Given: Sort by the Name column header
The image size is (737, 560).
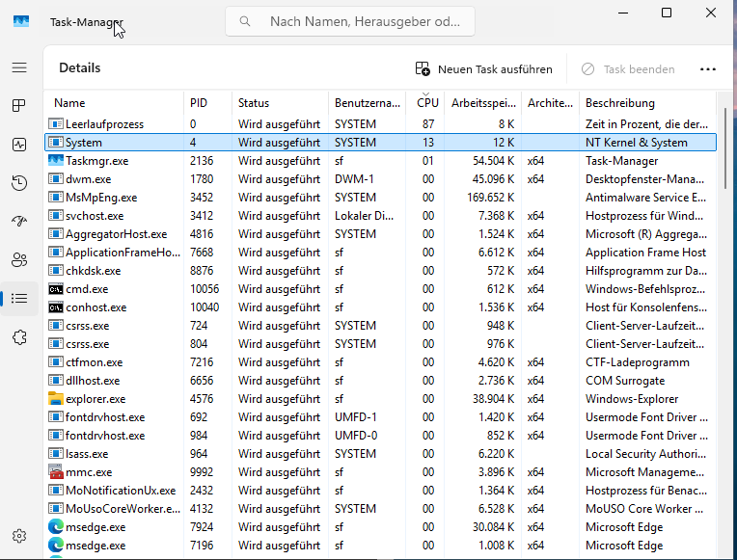Looking at the screenshot, I should coord(113,103).
